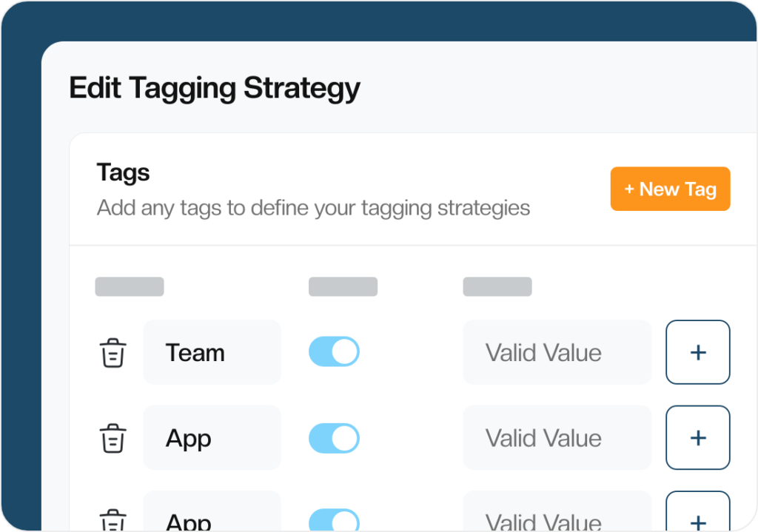The height and width of the screenshot is (532, 758).
Task: Click the Team tag name field
Action: click(x=212, y=353)
